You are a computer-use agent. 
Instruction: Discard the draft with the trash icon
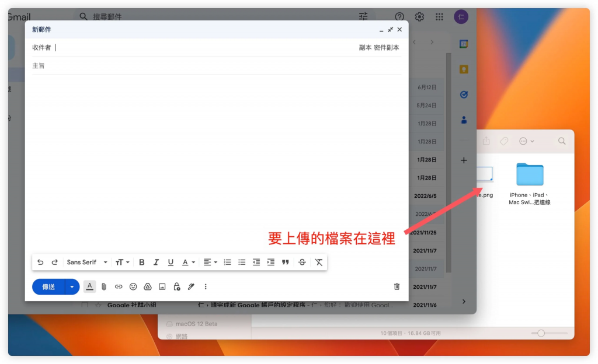click(x=397, y=286)
